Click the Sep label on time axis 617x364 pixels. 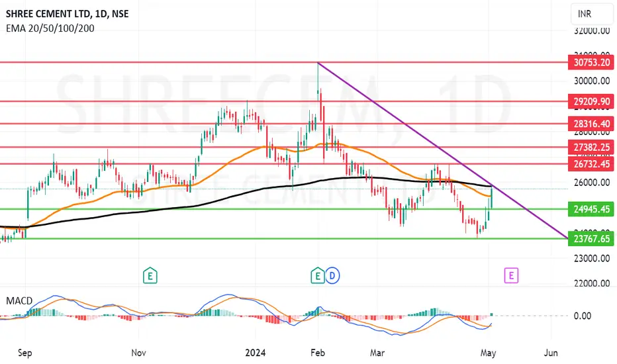(x=24, y=353)
